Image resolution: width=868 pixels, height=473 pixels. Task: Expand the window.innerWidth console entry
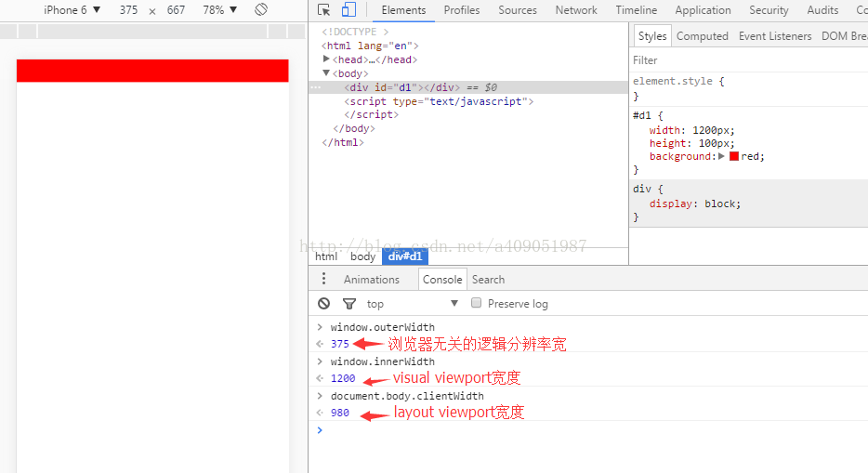(320, 361)
